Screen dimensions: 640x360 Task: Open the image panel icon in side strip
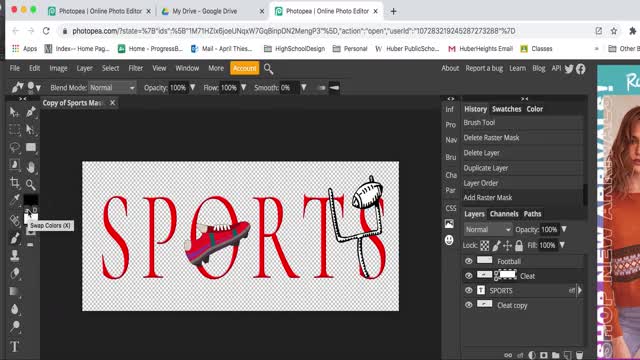(x=449, y=224)
